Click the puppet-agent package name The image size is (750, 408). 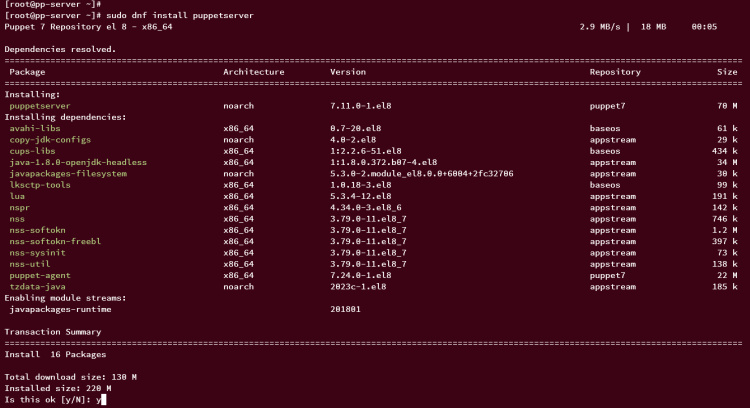[x=39, y=274]
